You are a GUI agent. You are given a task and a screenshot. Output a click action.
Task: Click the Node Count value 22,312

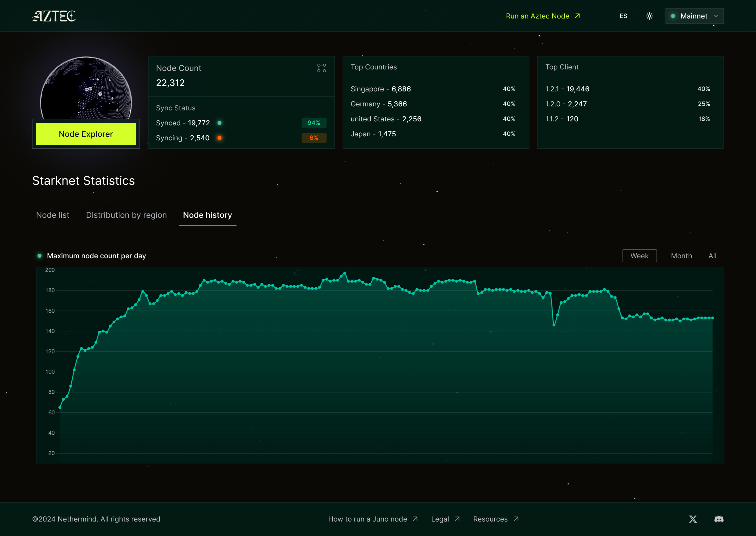(170, 82)
